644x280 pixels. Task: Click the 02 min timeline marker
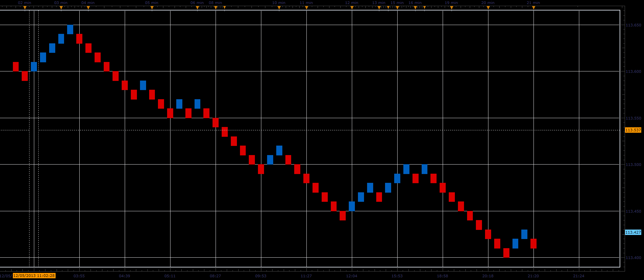coord(25,7)
